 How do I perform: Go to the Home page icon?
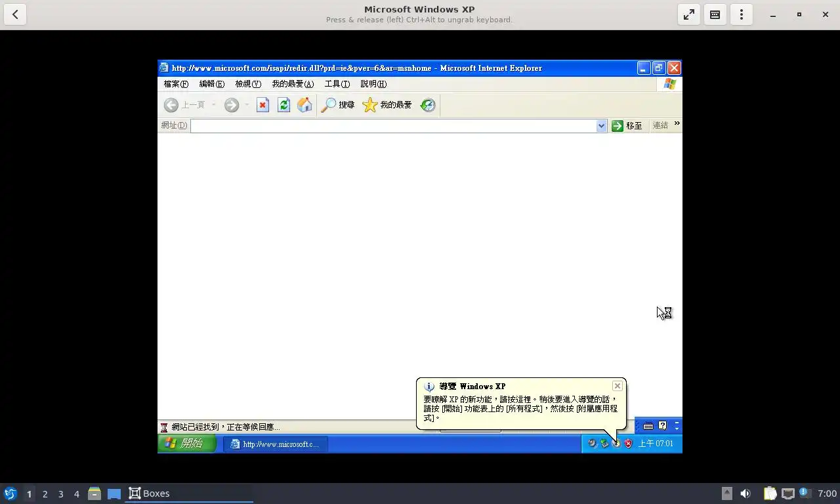304,105
